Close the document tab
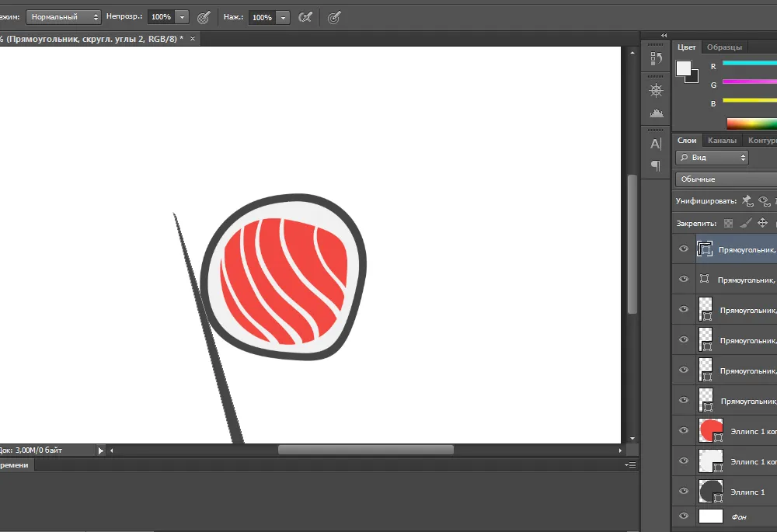 coord(193,39)
